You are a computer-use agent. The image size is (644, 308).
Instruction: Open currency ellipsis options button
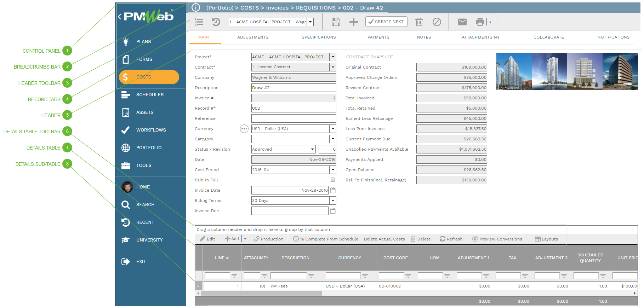click(244, 129)
